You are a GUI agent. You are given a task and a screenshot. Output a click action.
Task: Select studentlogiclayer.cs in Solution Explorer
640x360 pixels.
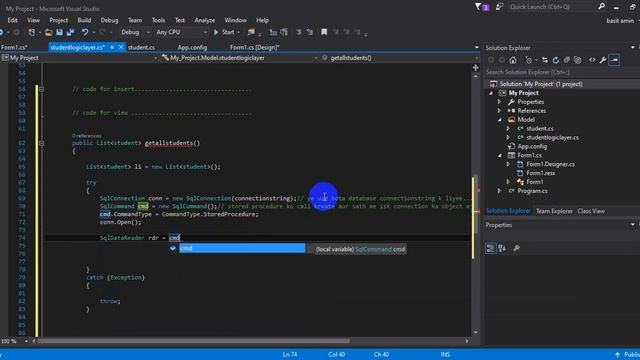click(552, 138)
